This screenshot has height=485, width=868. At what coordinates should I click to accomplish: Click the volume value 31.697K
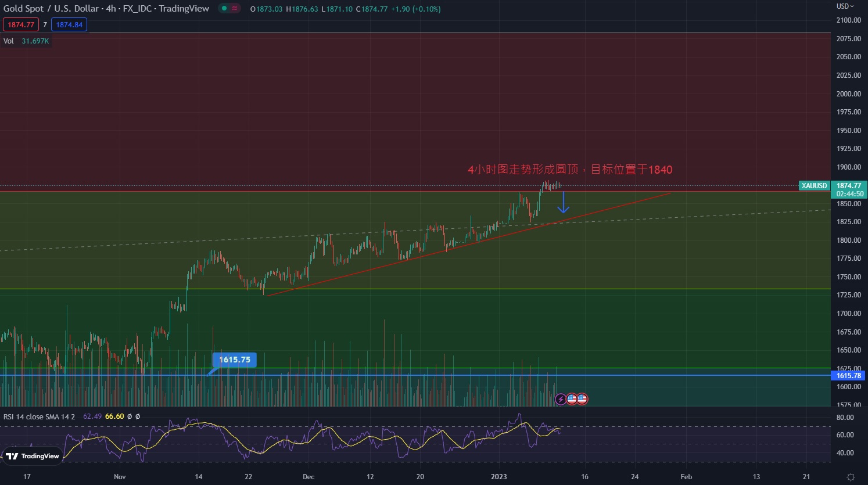pyautogui.click(x=35, y=41)
